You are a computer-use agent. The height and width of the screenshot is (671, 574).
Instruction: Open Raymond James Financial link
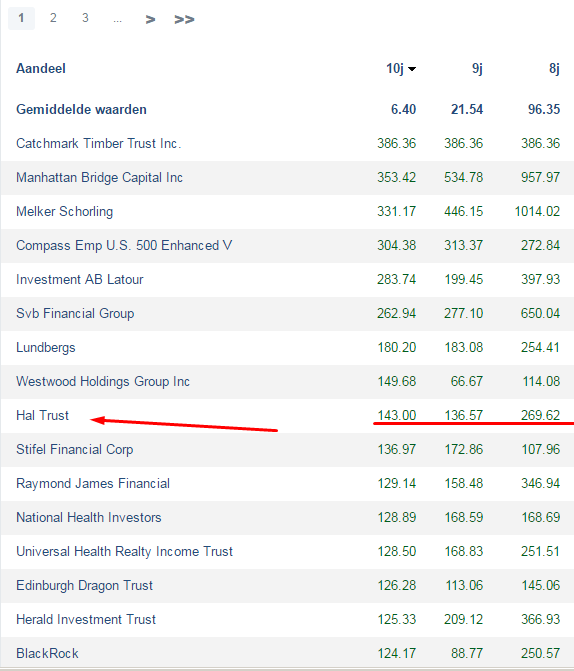click(93, 483)
